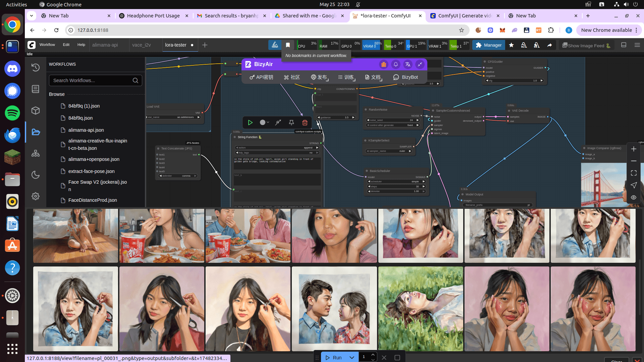Open extract-face-pose.json workflow

[x=91, y=171]
